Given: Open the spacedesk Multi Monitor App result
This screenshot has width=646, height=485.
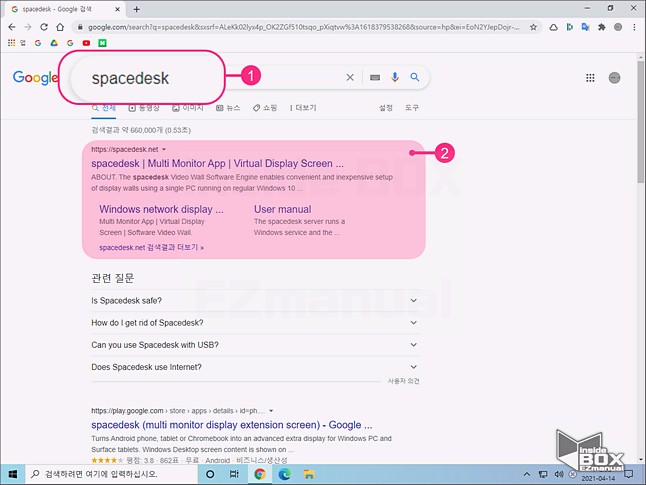Looking at the screenshot, I should pyautogui.click(x=217, y=164).
